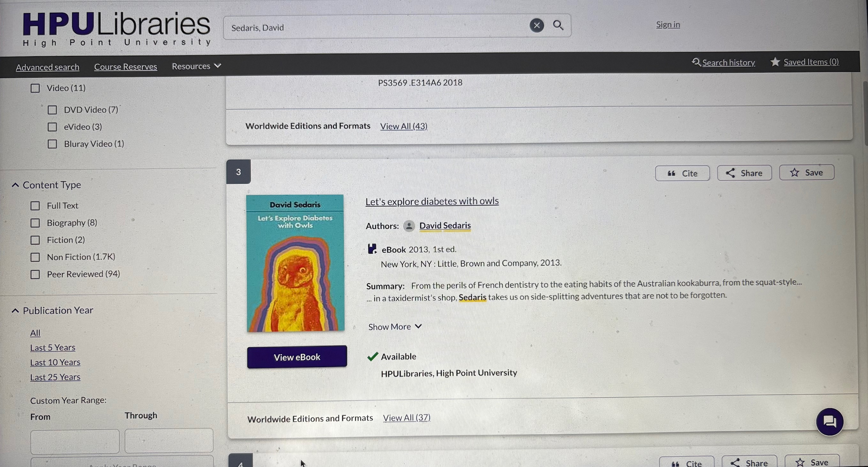Collapse the Content Type section
Screen dimensions: 868x467
click(15, 185)
